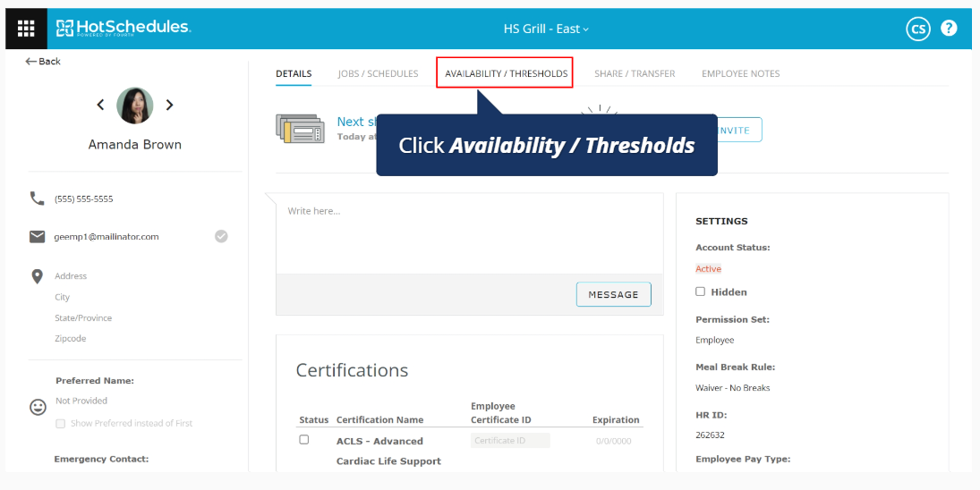Click the Active account status text

(708, 269)
